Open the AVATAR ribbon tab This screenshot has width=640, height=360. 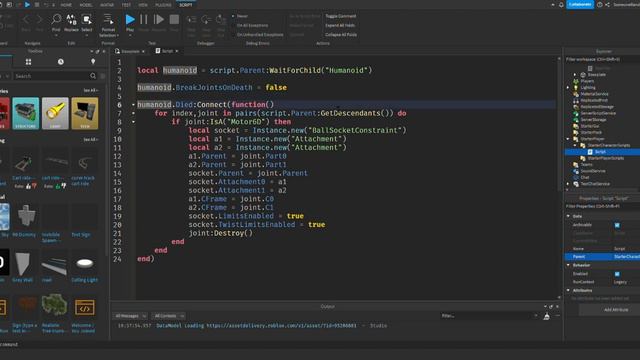tap(107, 5)
